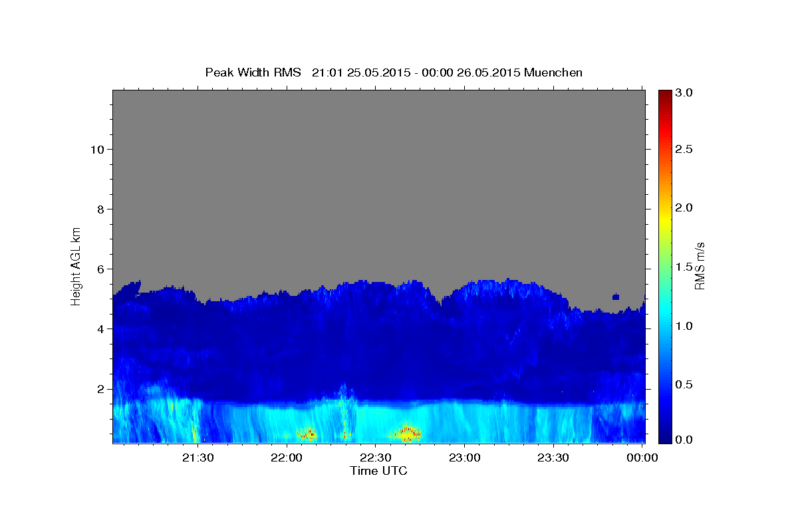The width and height of the screenshot is (798, 532).
Task: Click the red-yellow turbulence spot near 22:40
Action: pos(407,433)
